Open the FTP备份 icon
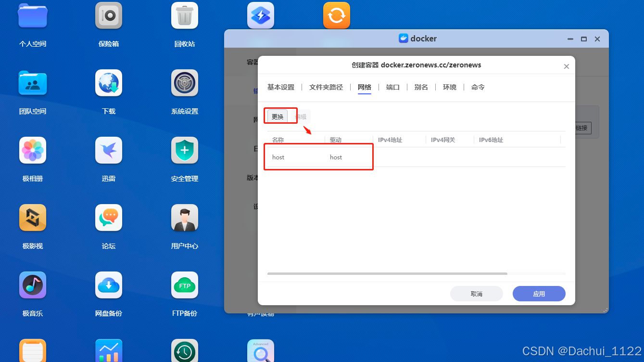The width and height of the screenshot is (644, 362). (x=185, y=285)
